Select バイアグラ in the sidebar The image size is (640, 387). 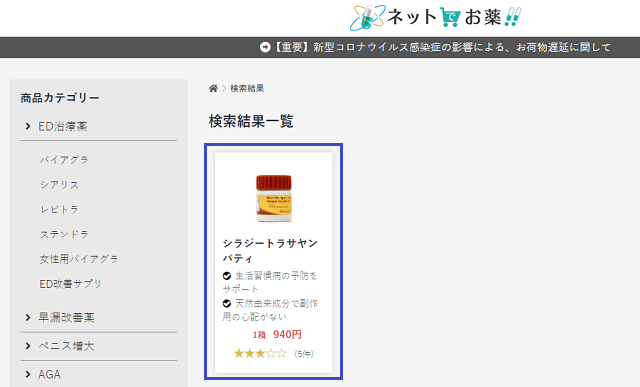pos(64,160)
